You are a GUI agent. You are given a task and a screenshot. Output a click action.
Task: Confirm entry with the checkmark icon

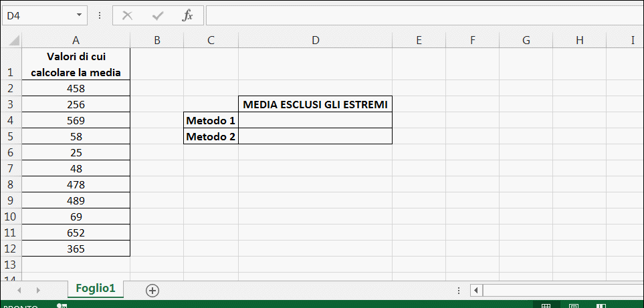click(x=157, y=15)
